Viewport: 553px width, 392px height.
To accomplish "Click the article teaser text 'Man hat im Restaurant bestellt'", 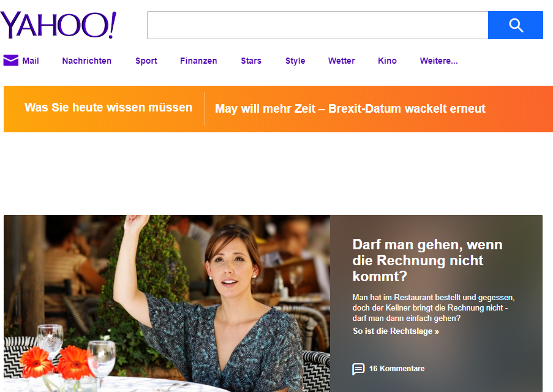I will (x=434, y=307).
